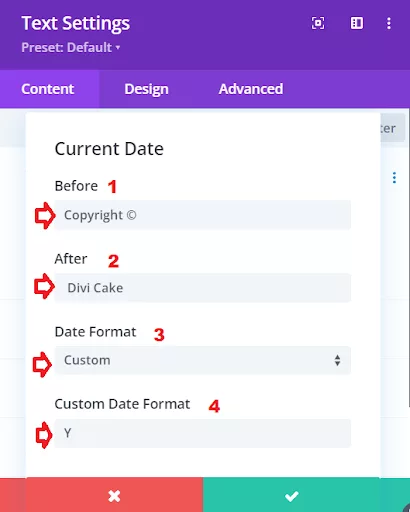Viewport: 410px width, 512px height.
Task: Click the Date Format label
Action: [x=95, y=332]
